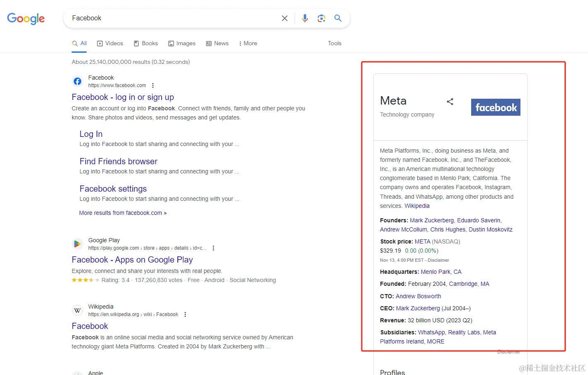The image size is (588, 375).
Task: Click founder Andrew McCollum link
Action: 403,229
